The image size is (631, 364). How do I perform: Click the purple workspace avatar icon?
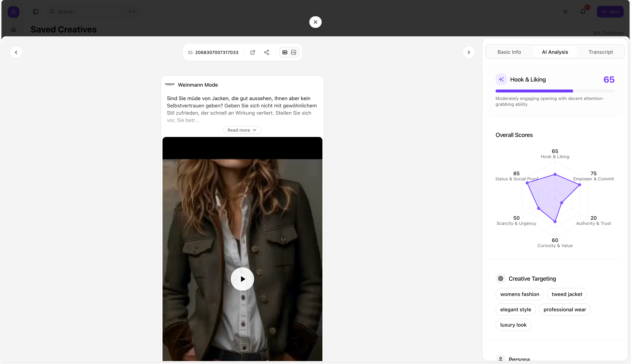pyautogui.click(x=14, y=12)
